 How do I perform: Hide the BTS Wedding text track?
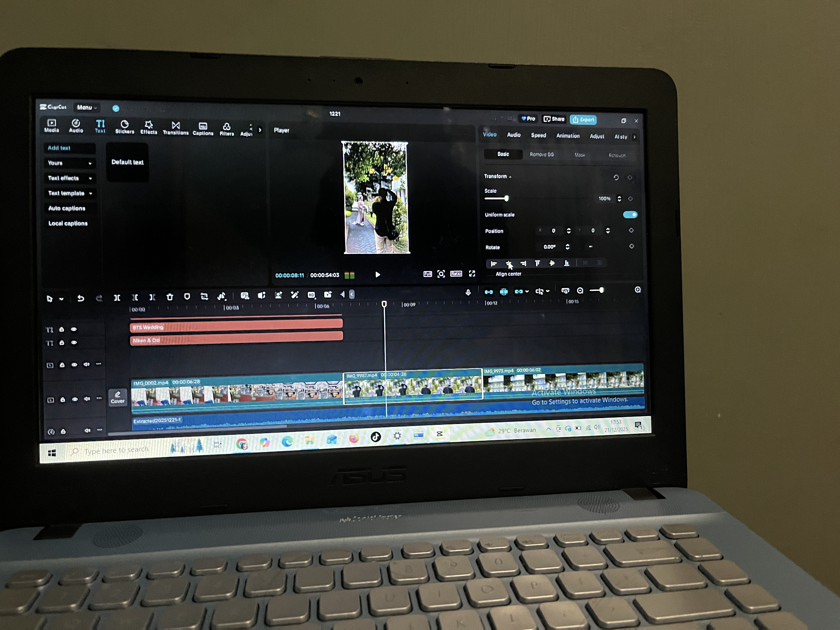point(74,329)
